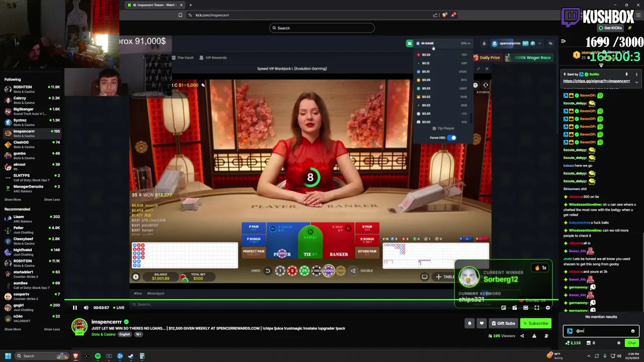The width and height of the screenshot is (644, 362).
Task: Click the Gift Subs button
Action: tap(503, 323)
